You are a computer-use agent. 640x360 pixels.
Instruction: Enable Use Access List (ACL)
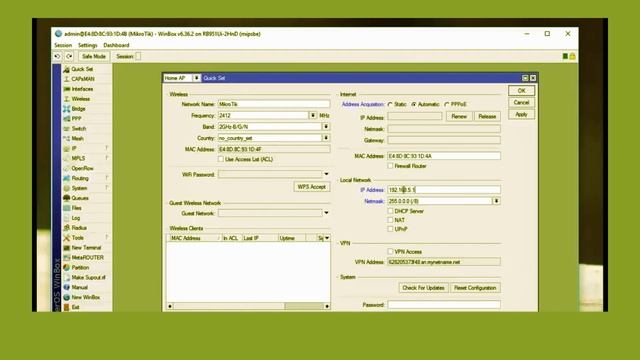[221, 159]
